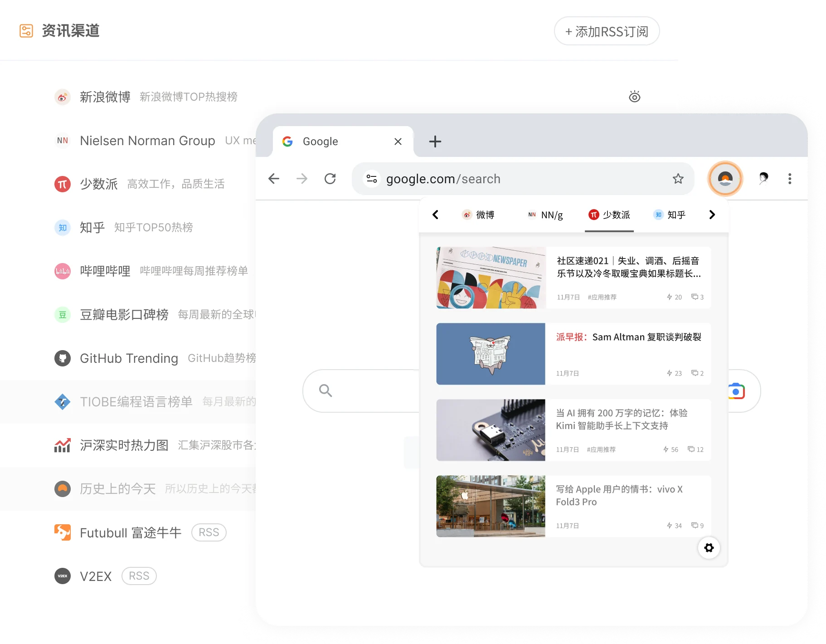Screen dimensions: 826x644
Task: Switch to the 知乎 tab in popup
Action: pyautogui.click(x=670, y=215)
